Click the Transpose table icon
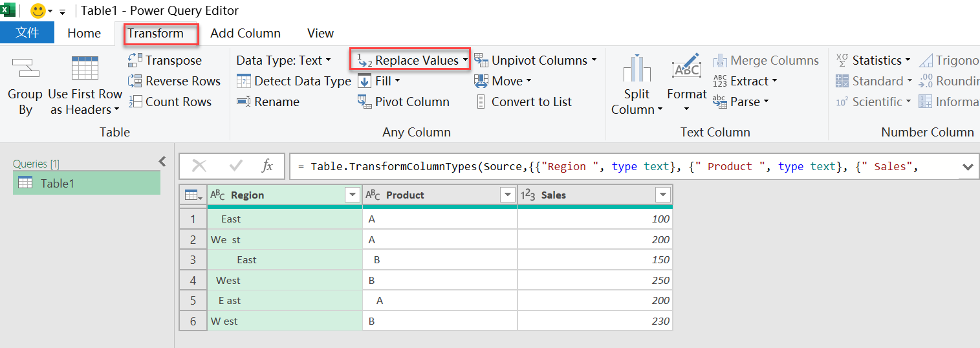The width and height of the screenshot is (980, 348). (135, 60)
